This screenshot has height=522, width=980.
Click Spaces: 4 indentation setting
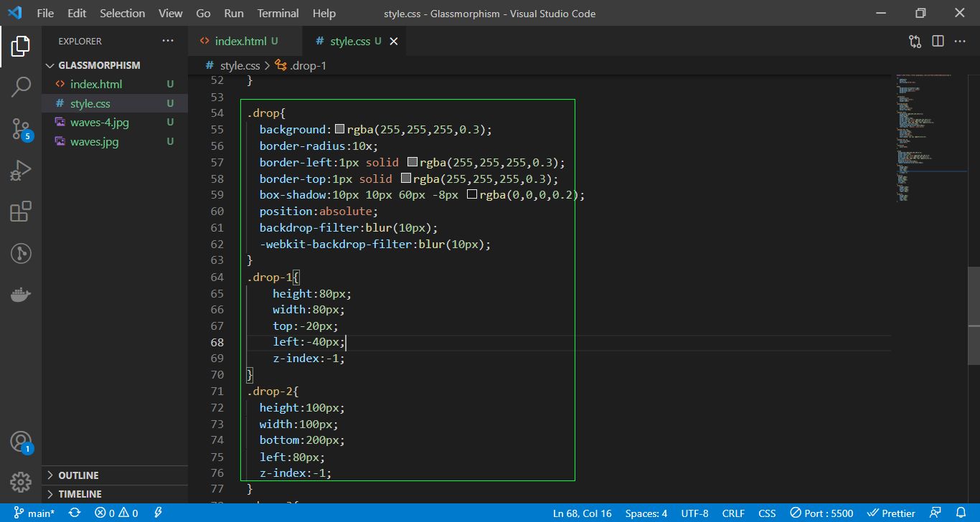(x=646, y=513)
